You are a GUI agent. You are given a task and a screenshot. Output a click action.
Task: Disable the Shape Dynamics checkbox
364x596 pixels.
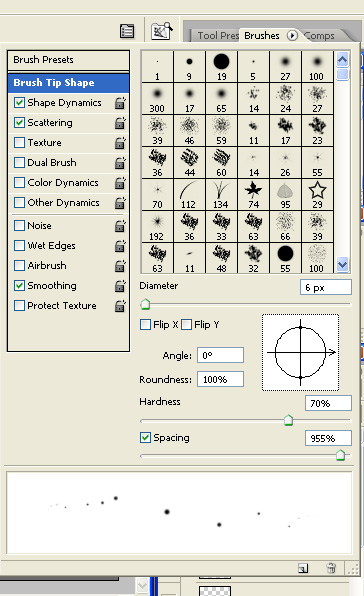pyautogui.click(x=19, y=103)
